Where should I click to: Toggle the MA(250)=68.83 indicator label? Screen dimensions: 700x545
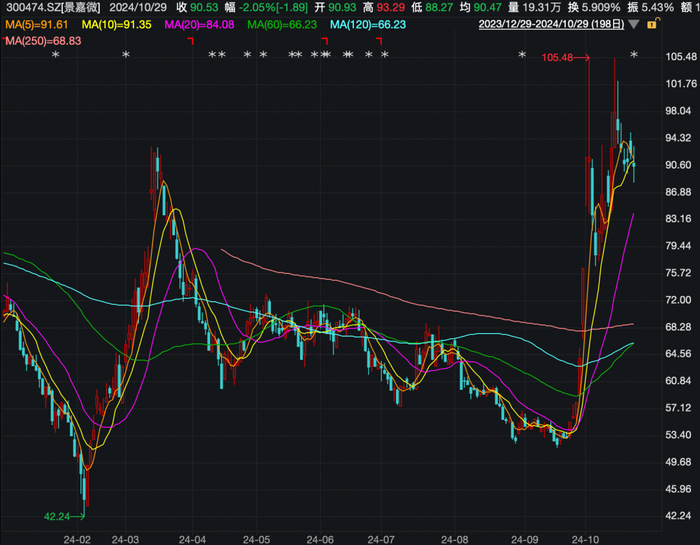pos(42,39)
